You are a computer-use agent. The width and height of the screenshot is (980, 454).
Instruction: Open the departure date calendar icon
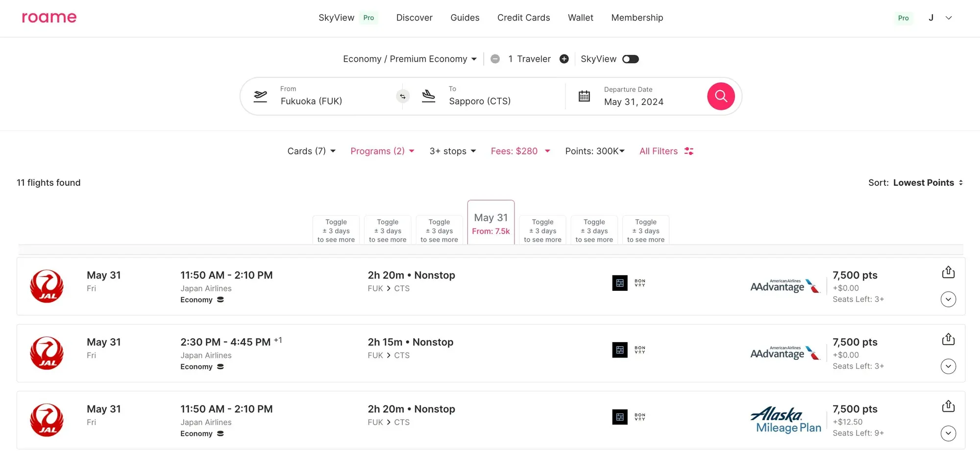point(584,96)
